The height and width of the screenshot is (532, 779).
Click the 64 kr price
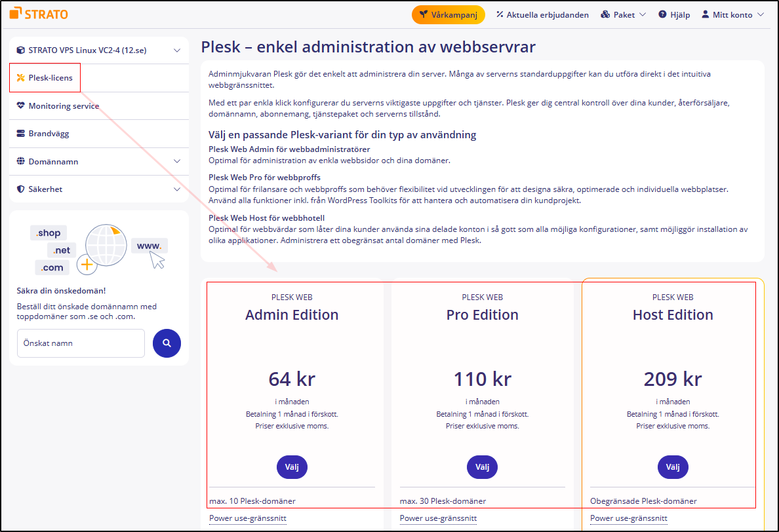click(292, 379)
